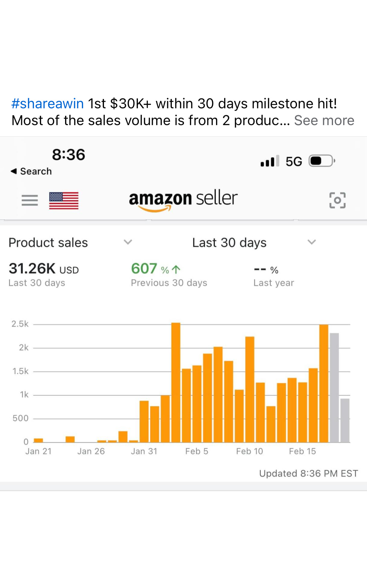Expand post with See more
This screenshot has height=588, width=367.
pyautogui.click(x=324, y=120)
